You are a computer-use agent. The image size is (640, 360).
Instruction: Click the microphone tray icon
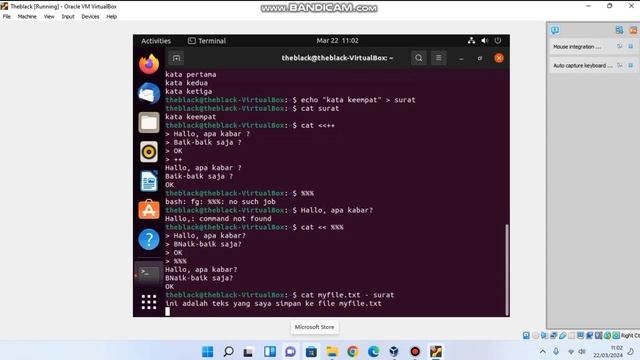coord(556,351)
